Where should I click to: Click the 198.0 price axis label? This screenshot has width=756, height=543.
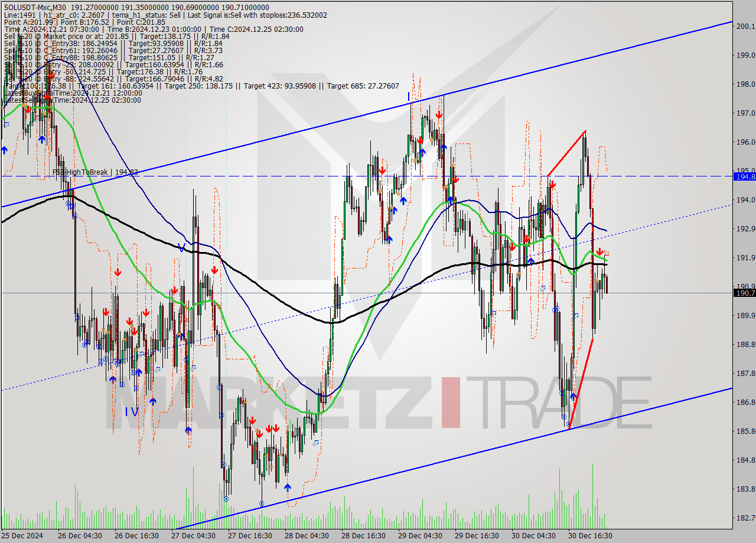point(745,84)
